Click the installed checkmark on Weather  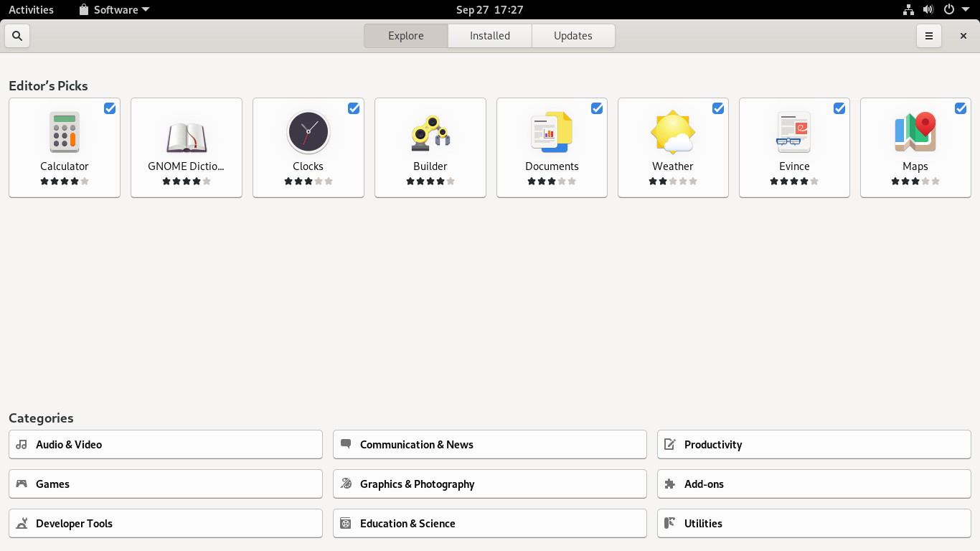click(718, 108)
